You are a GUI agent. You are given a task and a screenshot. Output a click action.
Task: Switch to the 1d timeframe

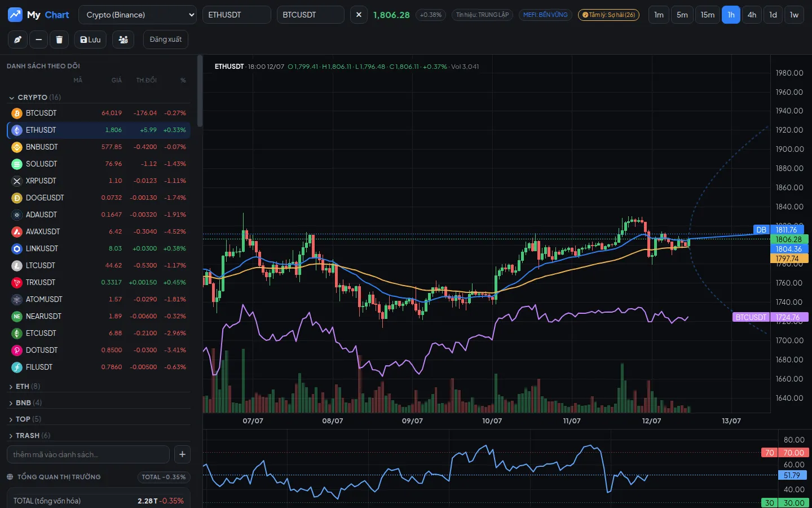click(773, 15)
